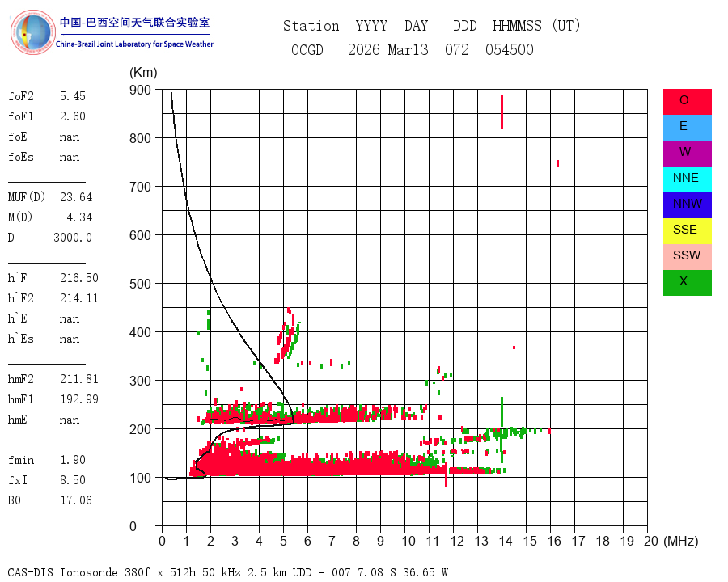Click the echo cluster near 5 MHz at 400 km
Screen dimensions: 728x582
(x=288, y=336)
